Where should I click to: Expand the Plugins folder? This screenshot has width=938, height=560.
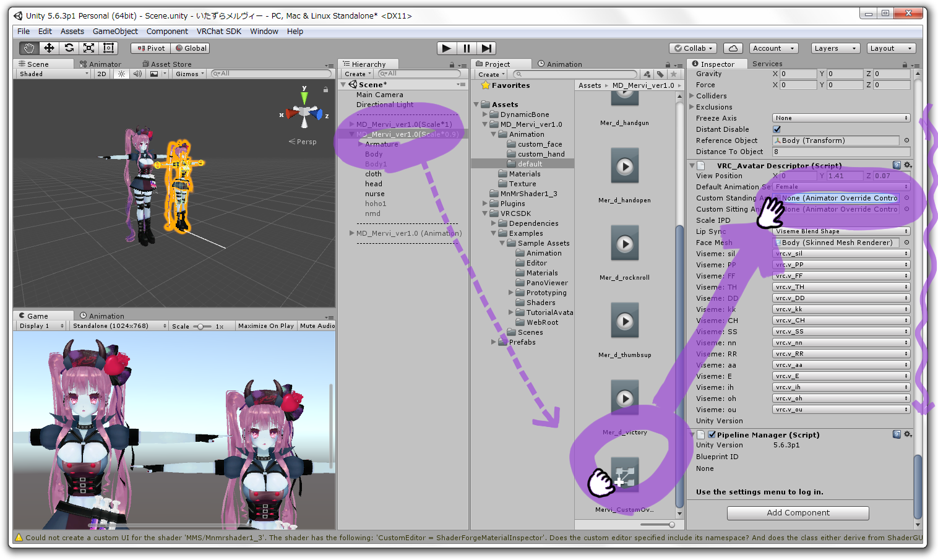click(x=484, y=204)
